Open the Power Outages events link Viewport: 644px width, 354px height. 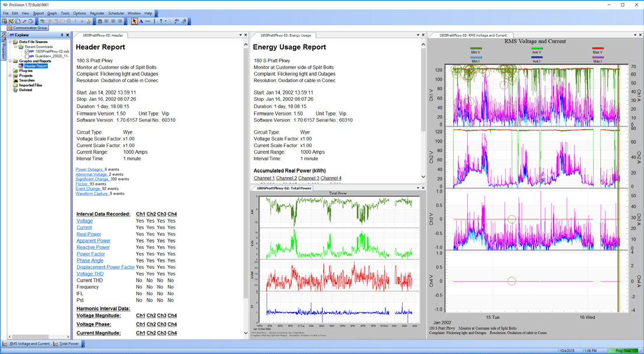coord(89,170)
